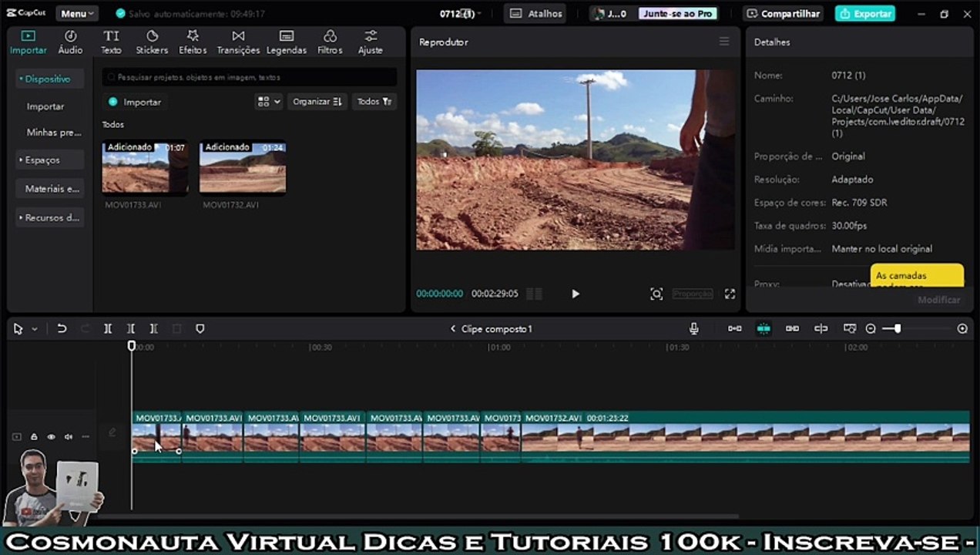Open the Legendas tab
The width and height of the screenshot is (980, 555).
287,42
